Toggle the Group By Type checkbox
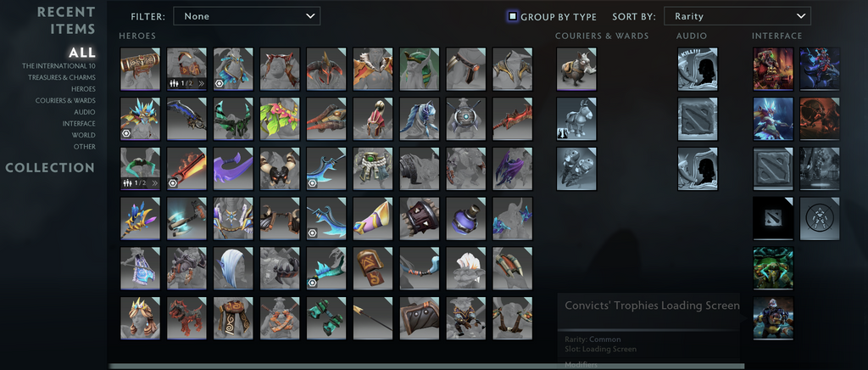The width and height of the screenshot is (868, 370). click(513, 17)
